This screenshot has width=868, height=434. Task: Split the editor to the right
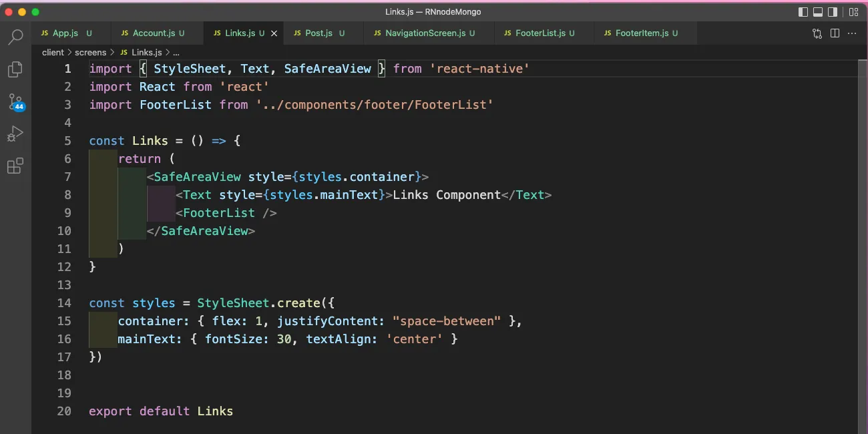[835, 33]
